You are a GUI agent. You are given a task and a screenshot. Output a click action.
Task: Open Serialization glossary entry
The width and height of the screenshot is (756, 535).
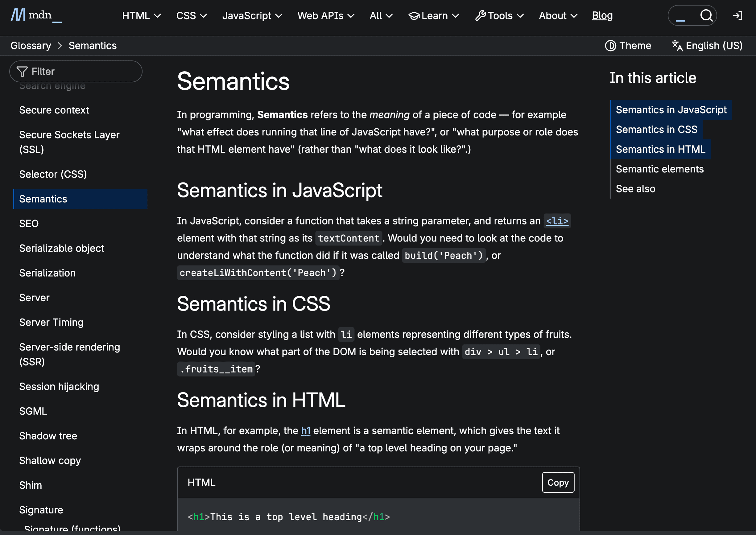(x=48, y=273)
